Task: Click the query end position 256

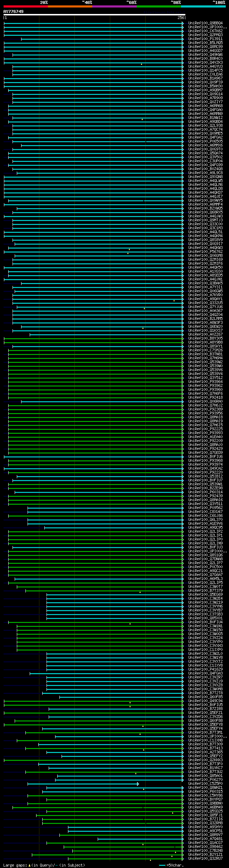Action: coord(181,18)
